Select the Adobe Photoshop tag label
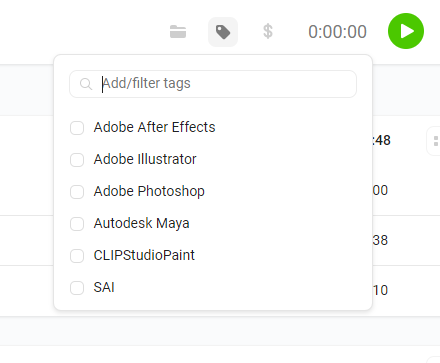 (149, 191)
